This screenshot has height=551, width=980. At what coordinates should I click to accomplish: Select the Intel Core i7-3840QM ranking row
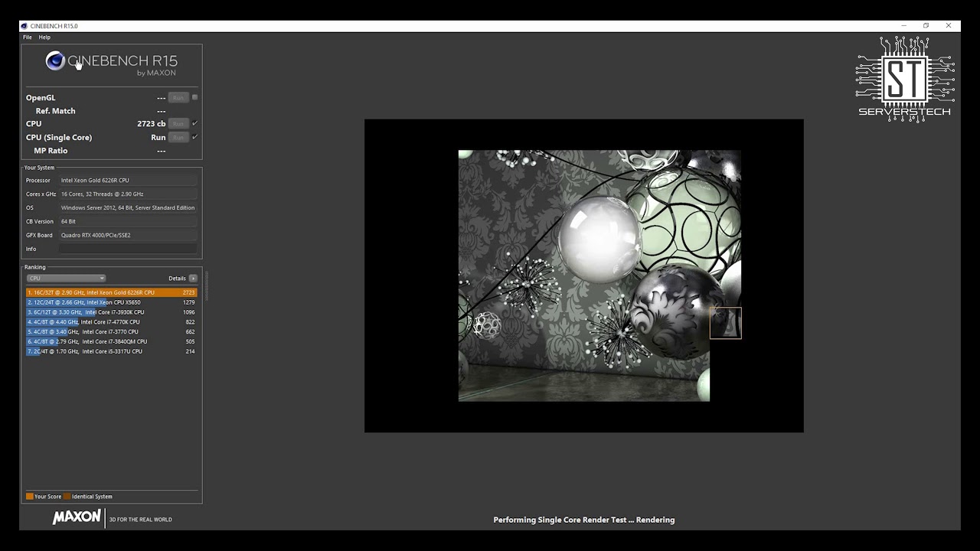click(112, 341)
